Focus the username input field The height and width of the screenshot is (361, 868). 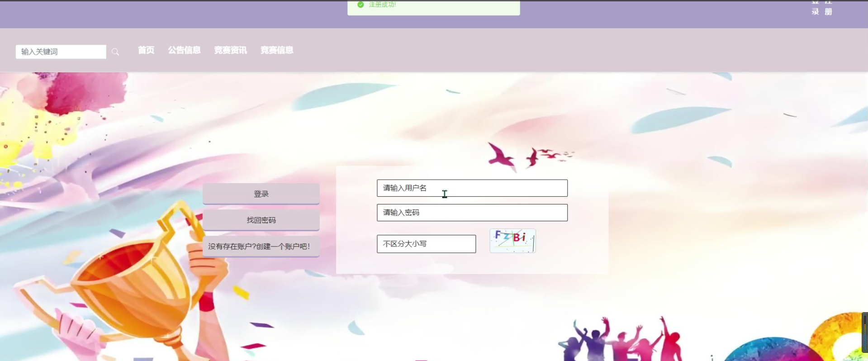pyautogui.click(x=472, y=188)
